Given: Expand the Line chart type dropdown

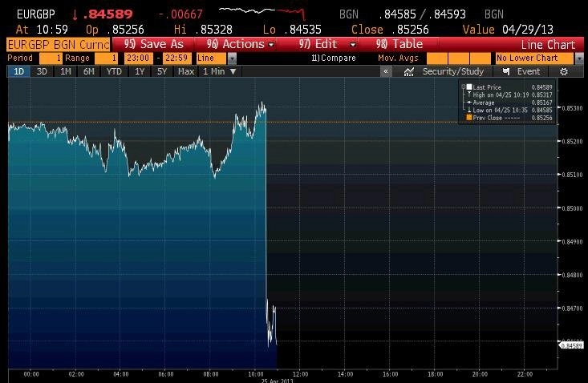Looking at the screenshot, I should (232, 58).
